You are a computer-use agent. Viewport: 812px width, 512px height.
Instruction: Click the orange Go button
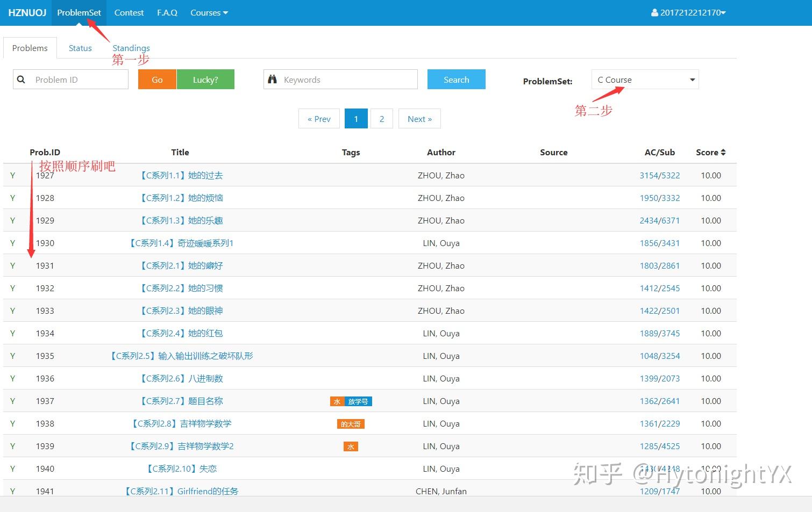(157, 80)
